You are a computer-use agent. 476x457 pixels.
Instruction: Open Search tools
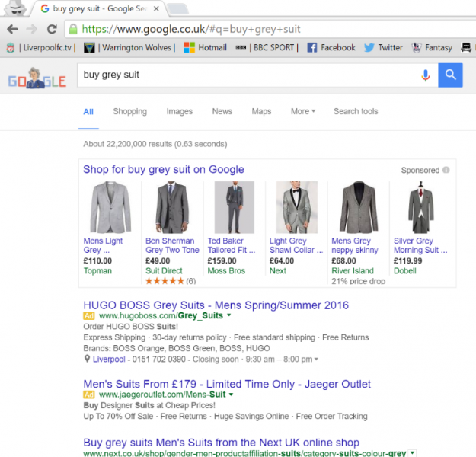pyautogui.click(x=356, y=111)
